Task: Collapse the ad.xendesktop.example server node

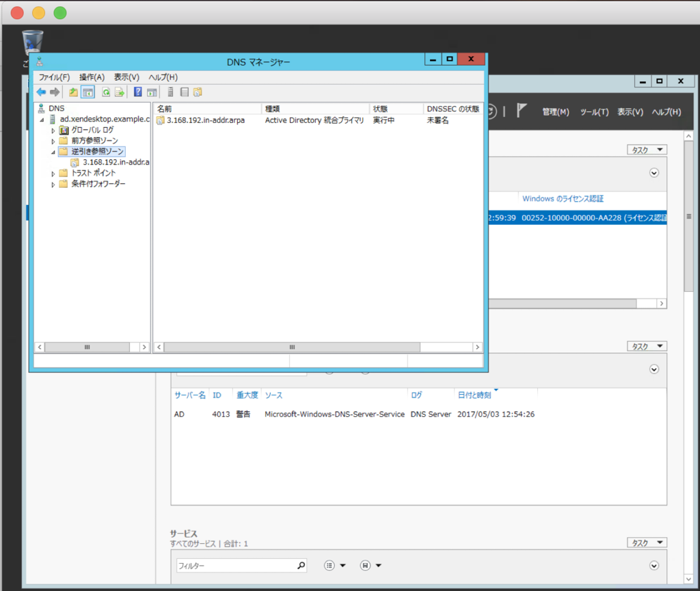Action: (42, 120)
